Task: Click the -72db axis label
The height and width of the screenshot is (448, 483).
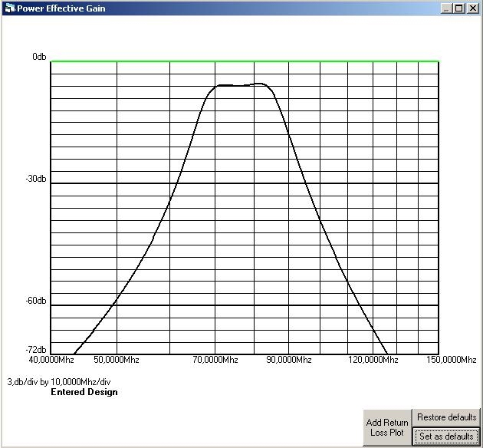Action: coord(36,349)
